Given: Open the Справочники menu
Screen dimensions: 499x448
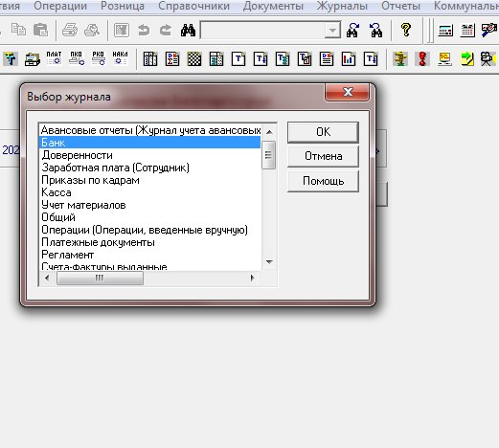Looking at the screenshot, I should [193, 6].
